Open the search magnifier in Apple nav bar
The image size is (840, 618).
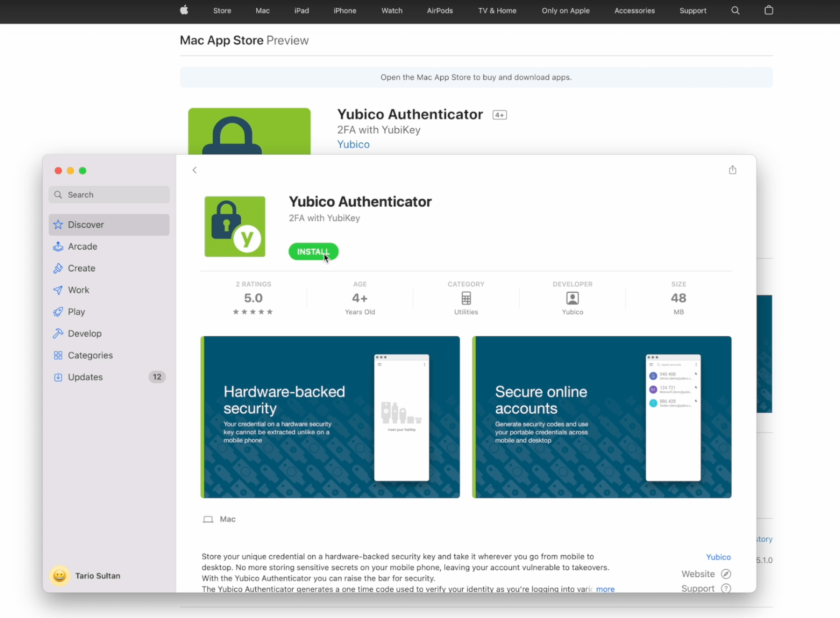pos(735,11)
